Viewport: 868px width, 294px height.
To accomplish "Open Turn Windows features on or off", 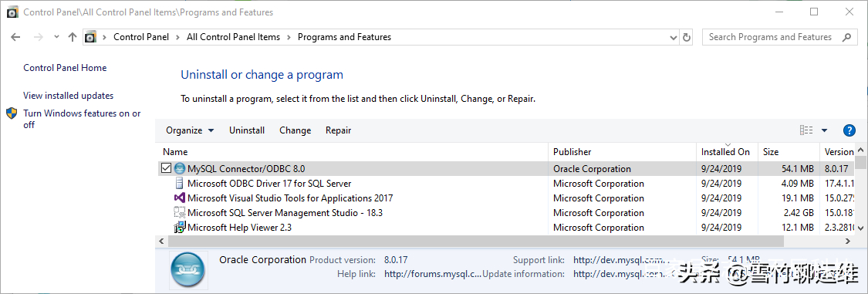I will click(82, 119).
